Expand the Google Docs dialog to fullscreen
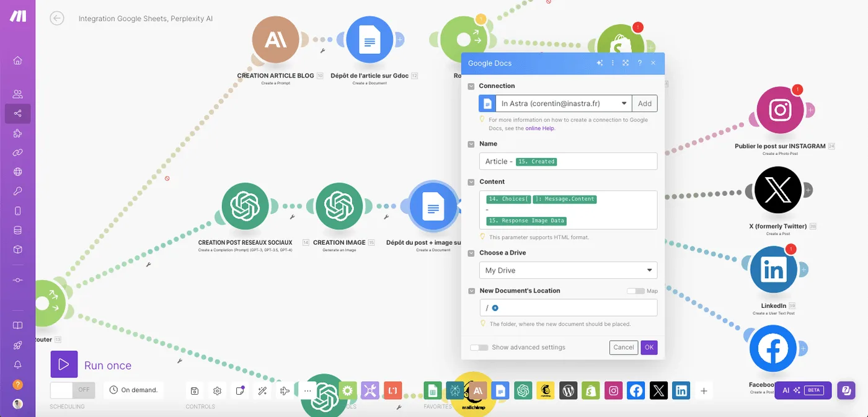The width and height of the screenshot is (868, 417). [626, 63]
